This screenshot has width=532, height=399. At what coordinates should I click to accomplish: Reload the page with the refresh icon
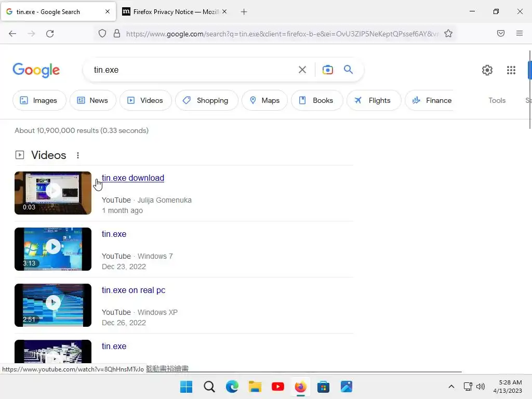point(50,34)
